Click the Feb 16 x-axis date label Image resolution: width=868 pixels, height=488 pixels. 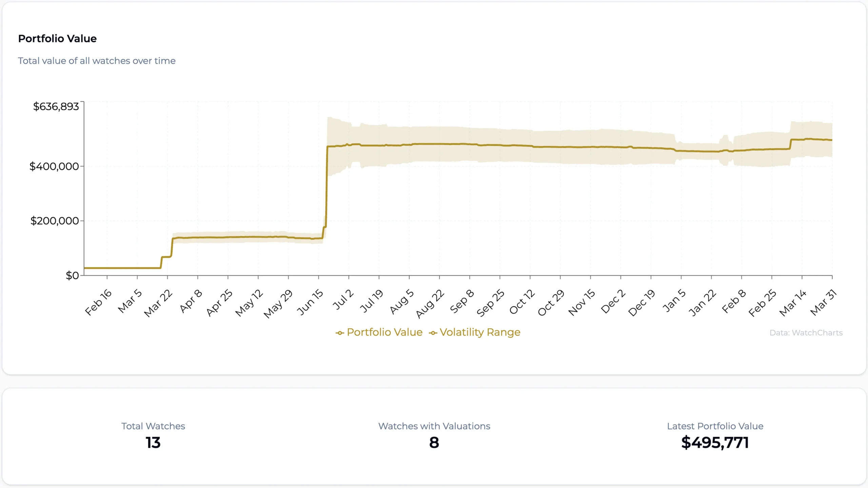click(x=98, y=302)
